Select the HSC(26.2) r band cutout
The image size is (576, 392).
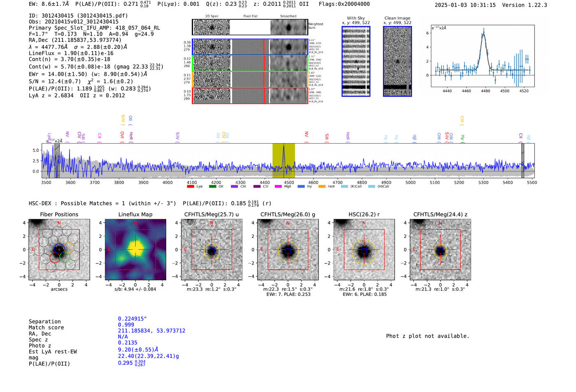pyautogui.click(x=364, y=250)
